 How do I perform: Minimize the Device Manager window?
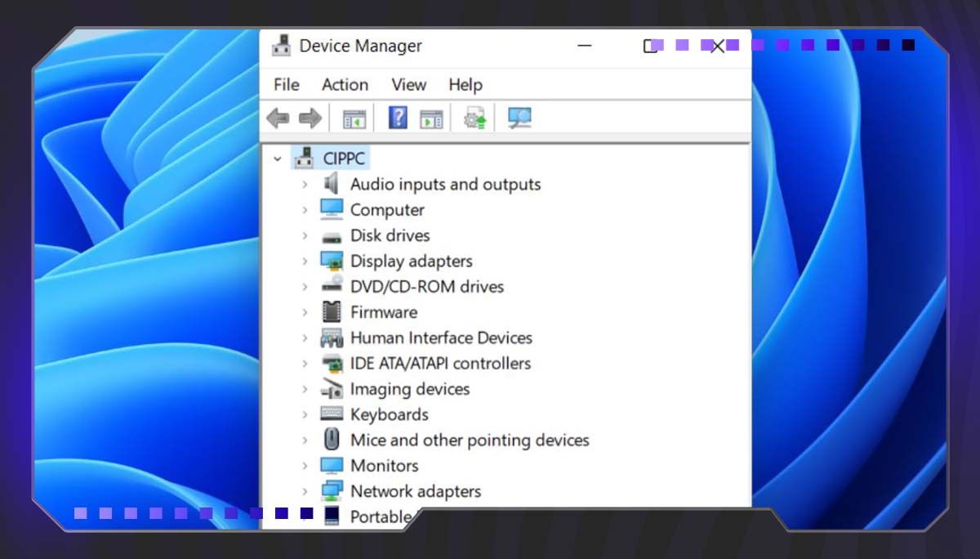(x=584, y=47)
